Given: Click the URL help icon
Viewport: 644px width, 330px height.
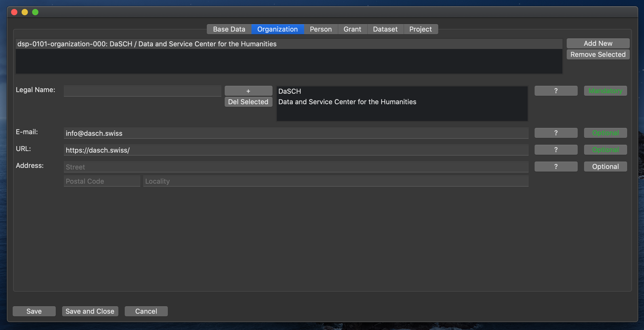Looking at the screenshot, I should click(556, 149).
